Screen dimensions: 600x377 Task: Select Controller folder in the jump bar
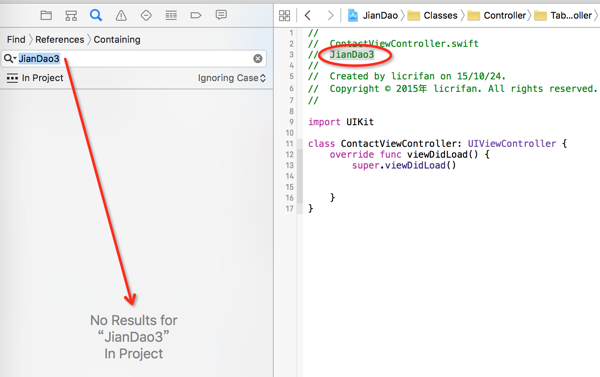point(497,15)
